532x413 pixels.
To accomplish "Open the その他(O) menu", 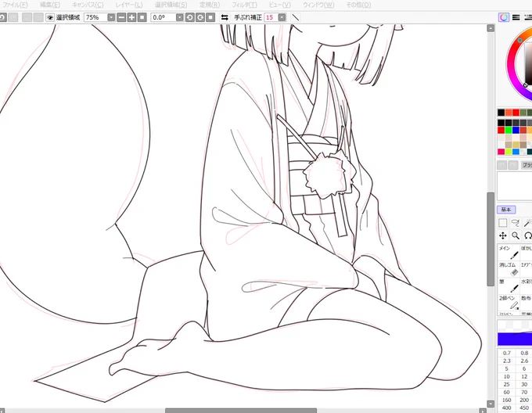I will pos(358,5).
